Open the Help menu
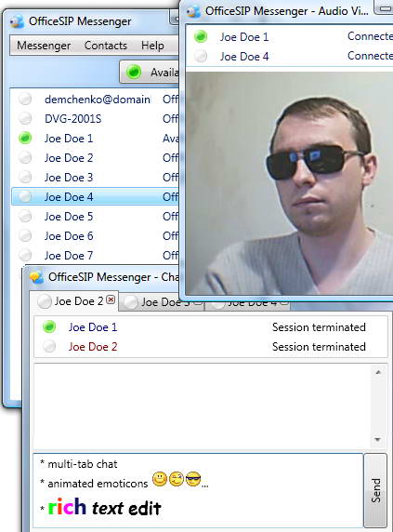The width and height of the screenshot is (393, 532). tap(152, 46)
